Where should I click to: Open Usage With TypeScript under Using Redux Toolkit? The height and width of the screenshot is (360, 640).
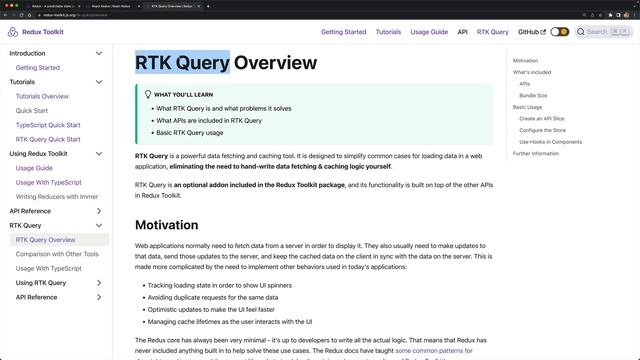point(49,182)
